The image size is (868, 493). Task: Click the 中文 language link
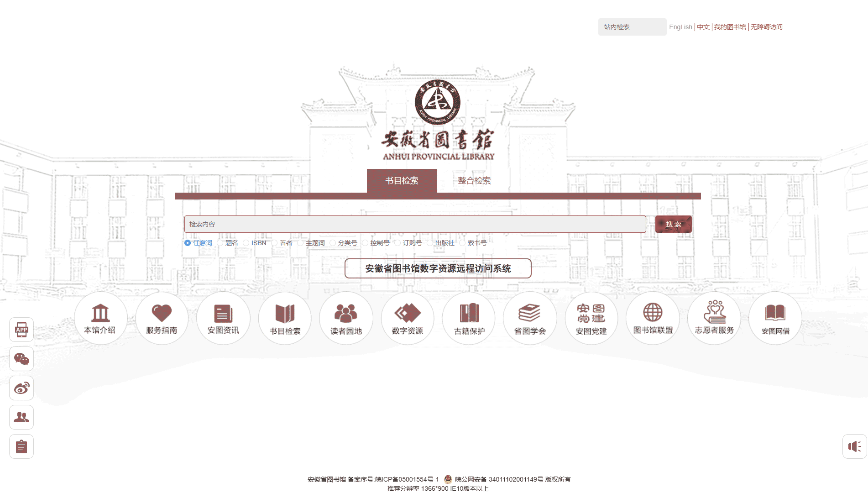pos(703,27)
